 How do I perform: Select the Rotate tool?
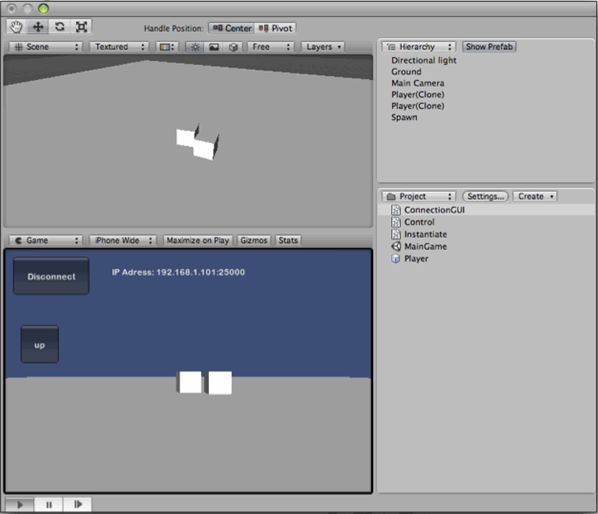(x=59, y=27)
